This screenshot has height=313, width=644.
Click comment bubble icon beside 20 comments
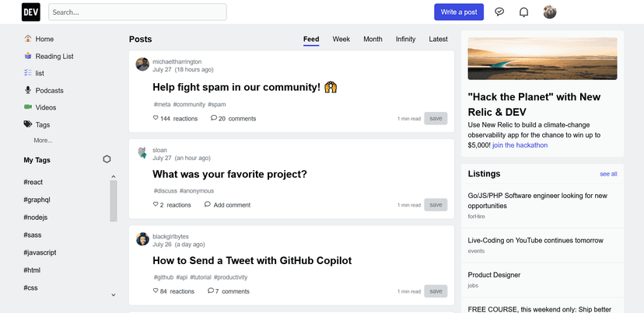click(x=214, y=118)
